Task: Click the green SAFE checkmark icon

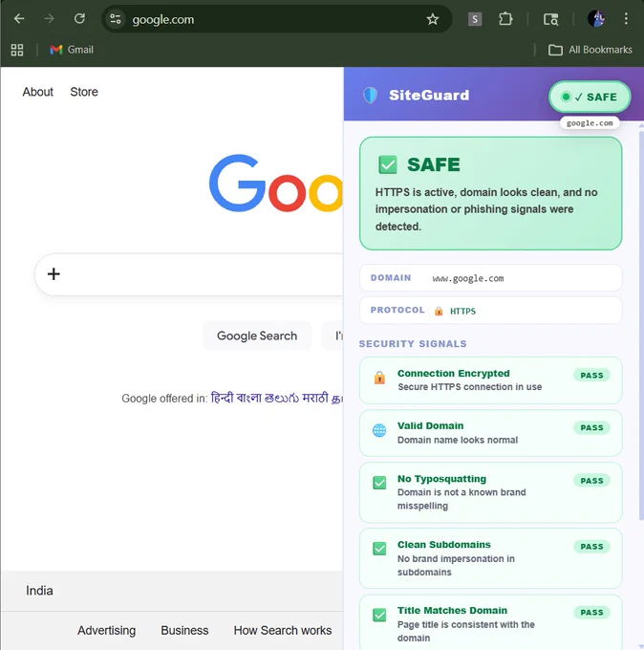Action: tap(388, 164)
